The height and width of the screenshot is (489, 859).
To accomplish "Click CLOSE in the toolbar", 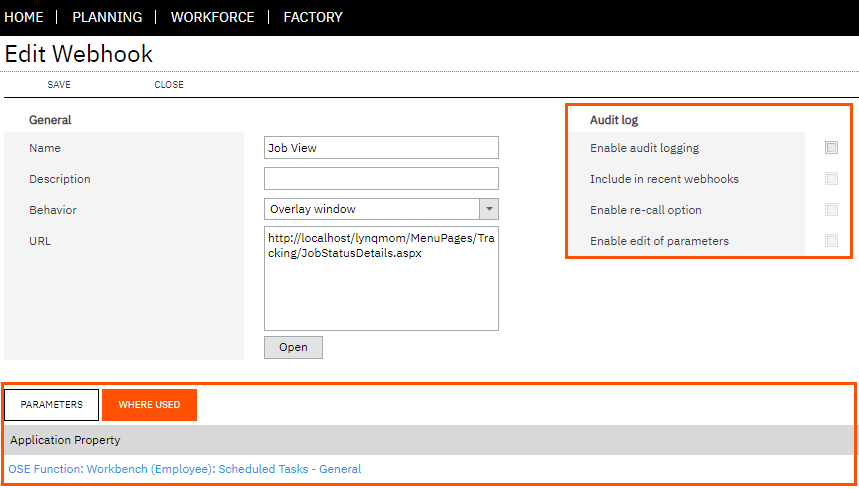I will [169, 85].
